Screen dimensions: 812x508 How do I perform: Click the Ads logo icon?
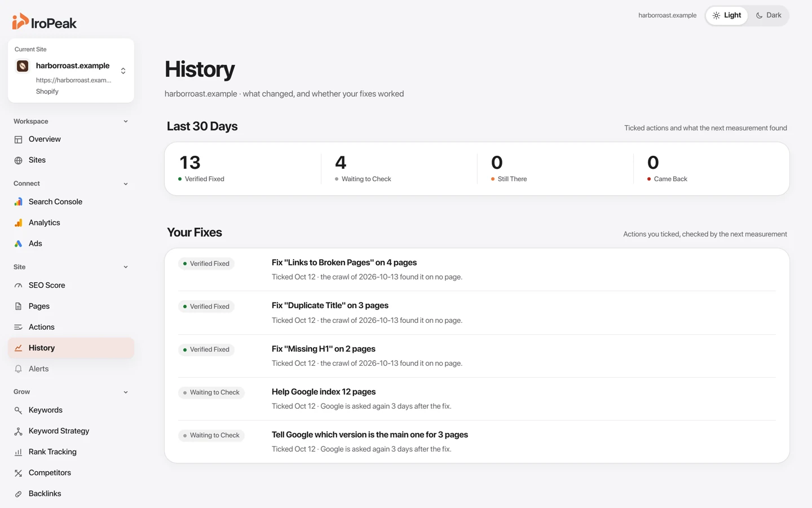[x=18, y=244]
